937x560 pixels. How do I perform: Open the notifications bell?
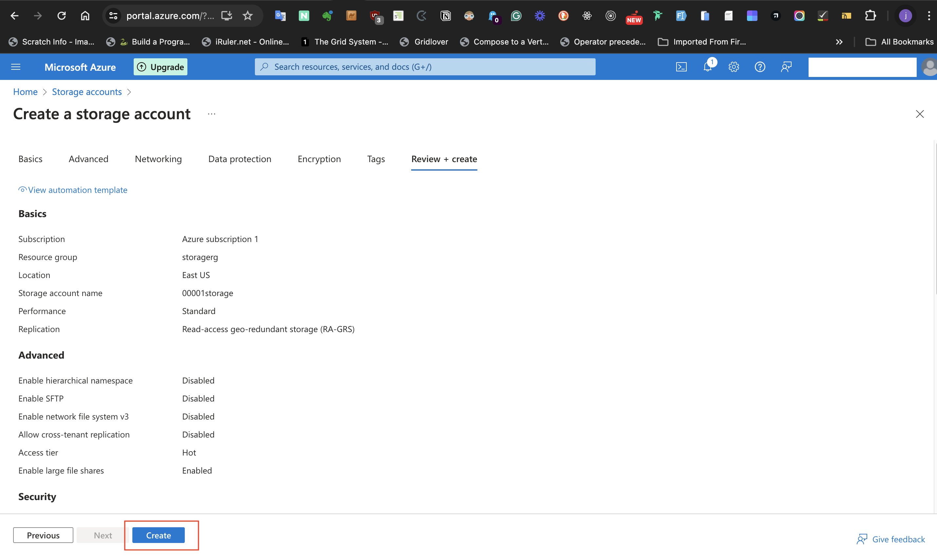tap(707, 67)
